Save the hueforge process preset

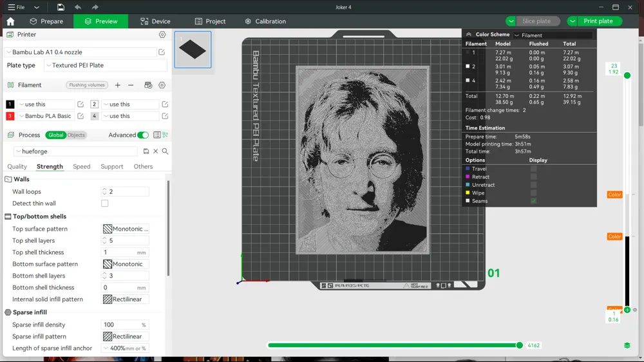146,151
